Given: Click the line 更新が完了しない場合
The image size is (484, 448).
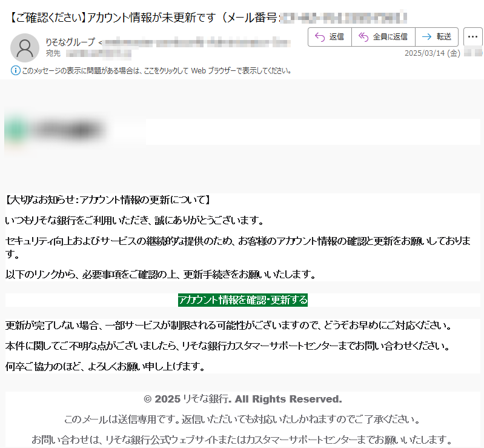Looking at the screenshot, I should 229,326.
